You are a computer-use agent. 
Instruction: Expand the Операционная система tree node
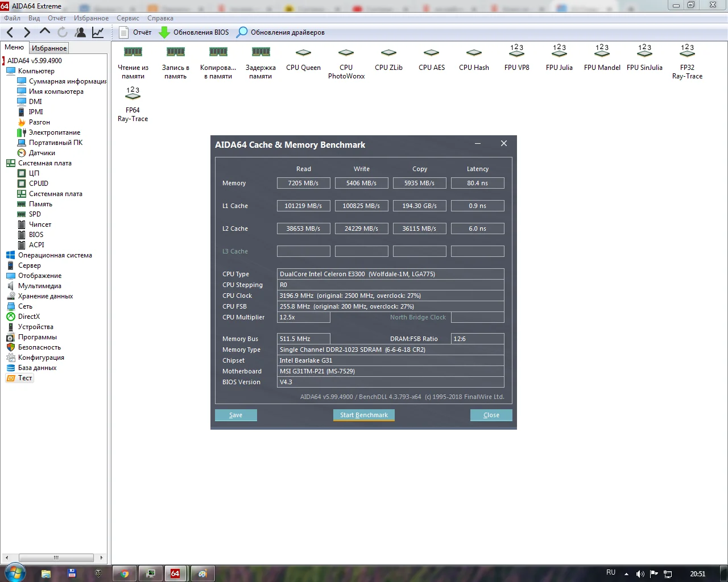[x=55, y=255]
